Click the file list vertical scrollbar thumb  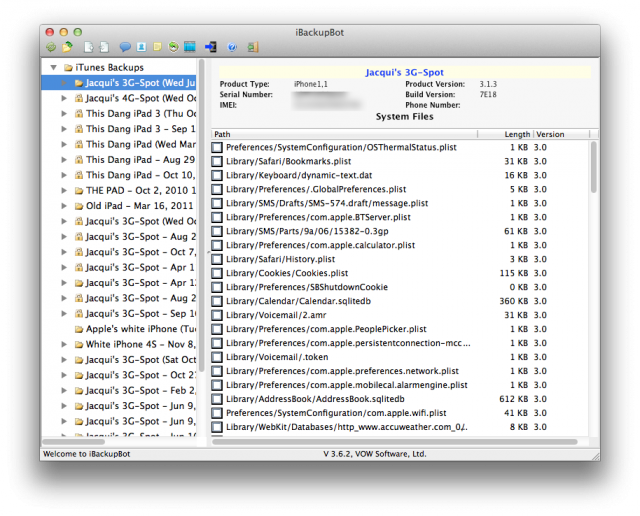pyautogui.click(x=594, y=167)
